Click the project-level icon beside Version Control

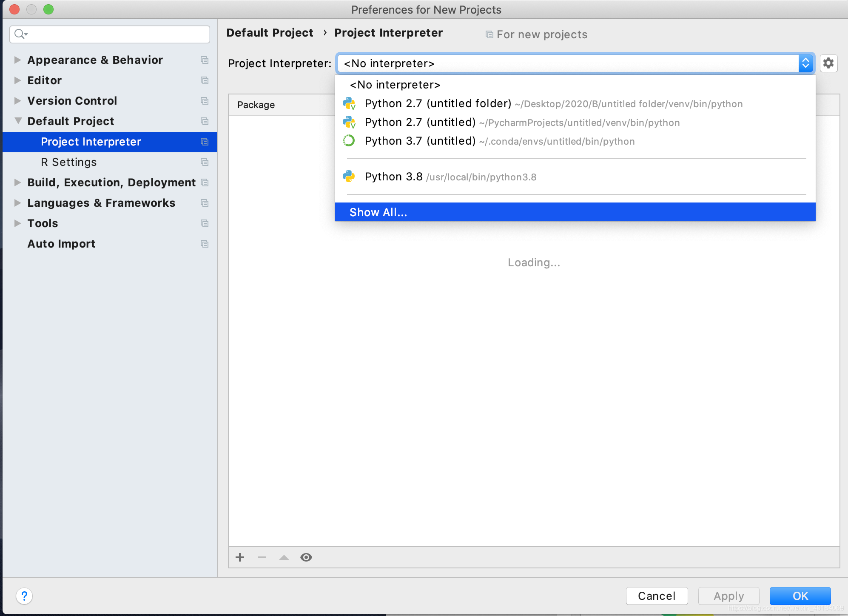[205, 101]
